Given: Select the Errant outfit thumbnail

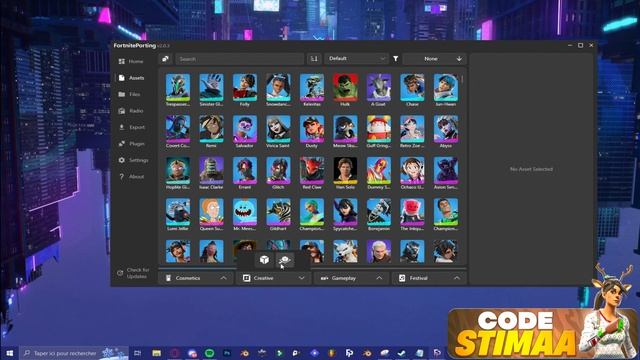Looking at the screenshot, I should click(x=245, y=171).
